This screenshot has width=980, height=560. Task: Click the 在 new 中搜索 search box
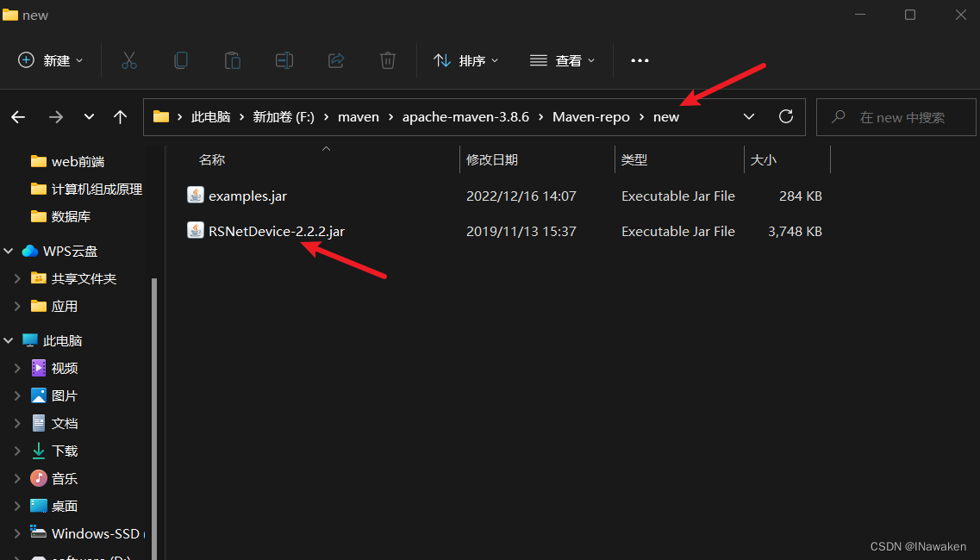[896, 117]
